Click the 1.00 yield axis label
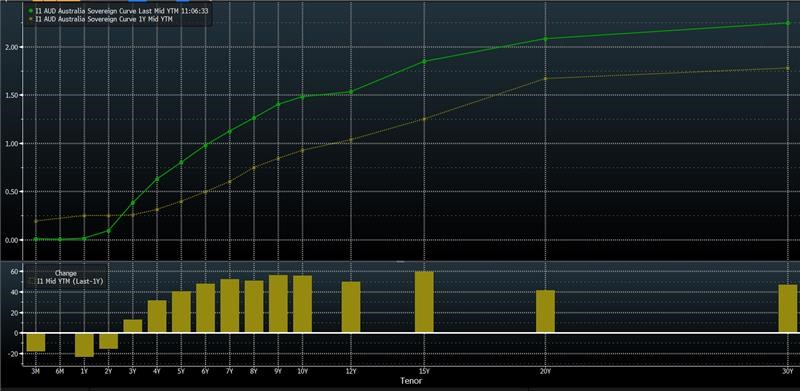800x391 pixels. click(x=11, y=143)
